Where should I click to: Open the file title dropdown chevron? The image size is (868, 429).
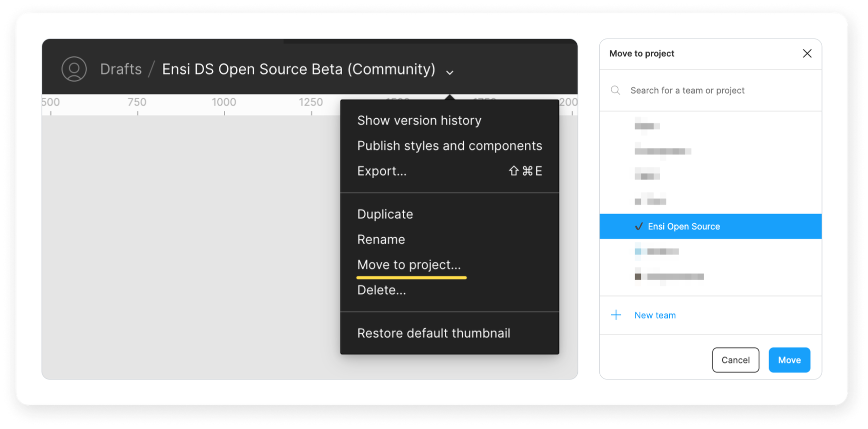tap(449, 72)
